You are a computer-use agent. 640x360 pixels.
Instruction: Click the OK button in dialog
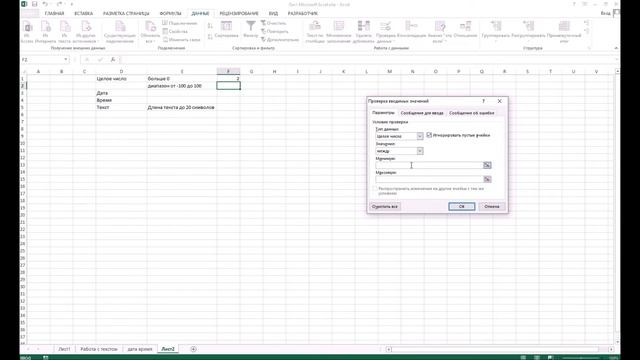pos(462,207)
